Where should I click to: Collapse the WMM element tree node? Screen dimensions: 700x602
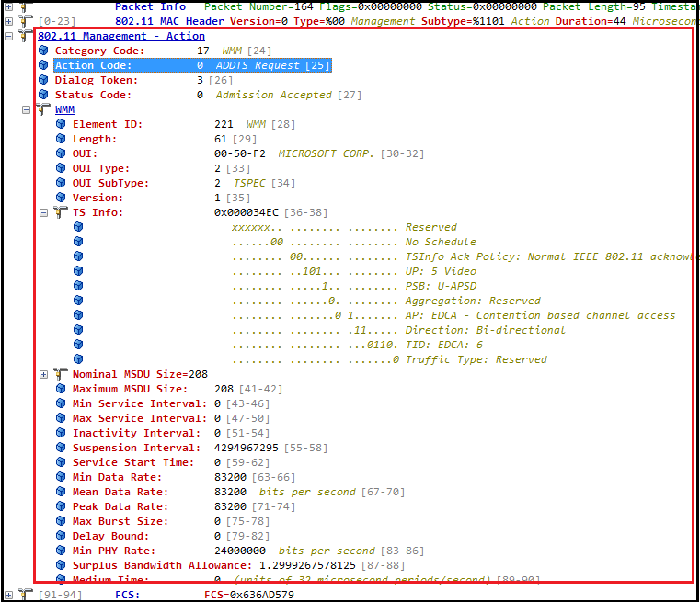tap(27, 109)
